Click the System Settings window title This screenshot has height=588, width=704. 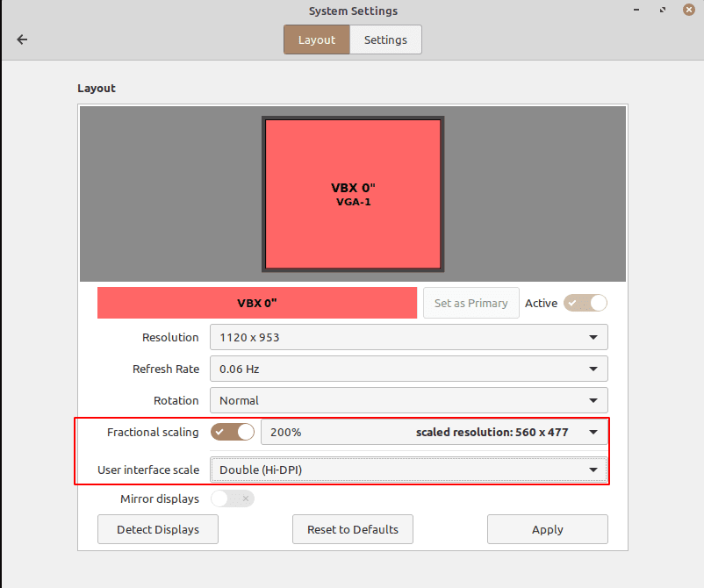coord(353,11)
